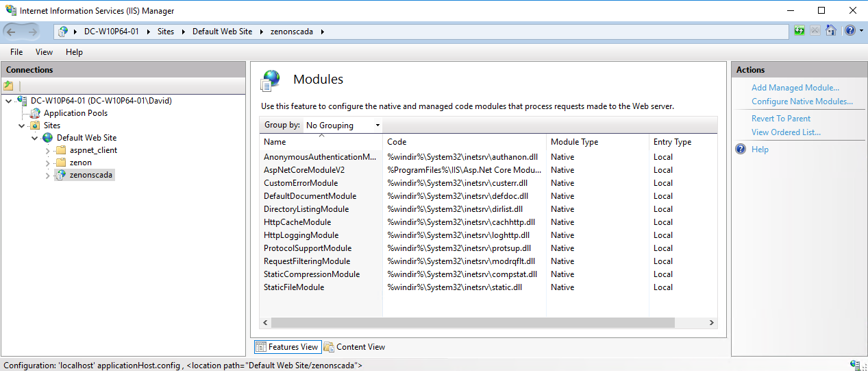Sort by the Module Type column header

coord(598,142)
